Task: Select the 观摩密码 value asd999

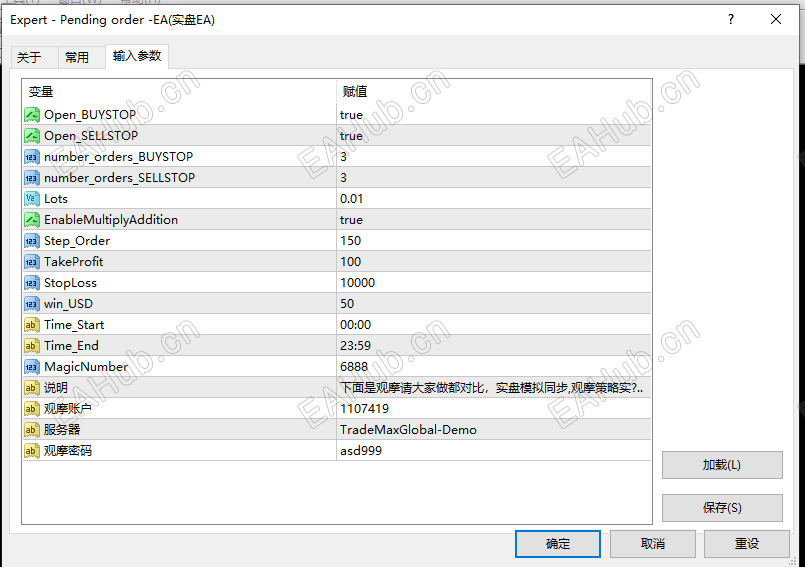Action: [361, 451]
